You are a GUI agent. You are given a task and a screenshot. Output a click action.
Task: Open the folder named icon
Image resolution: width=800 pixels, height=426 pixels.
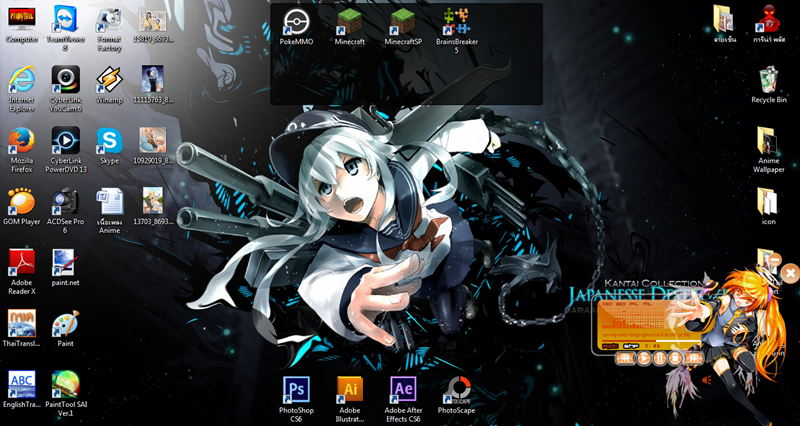point(769,207)
